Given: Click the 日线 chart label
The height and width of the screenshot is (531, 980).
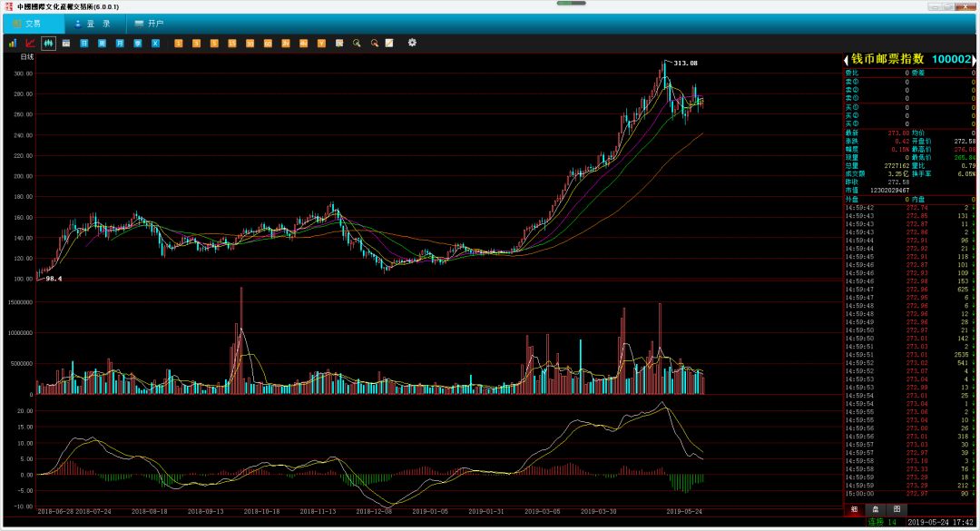Looking at the screenshot, I should [27, 57].
